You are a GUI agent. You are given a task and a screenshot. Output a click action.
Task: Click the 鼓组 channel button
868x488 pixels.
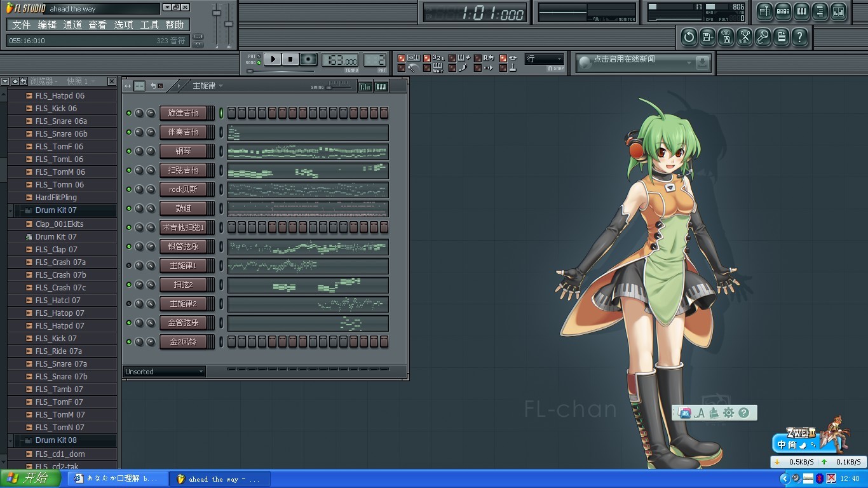184,208
